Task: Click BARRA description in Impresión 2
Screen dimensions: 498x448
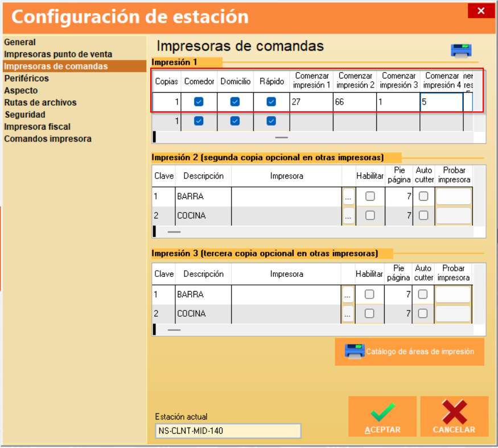Action: tap(203, 197)
